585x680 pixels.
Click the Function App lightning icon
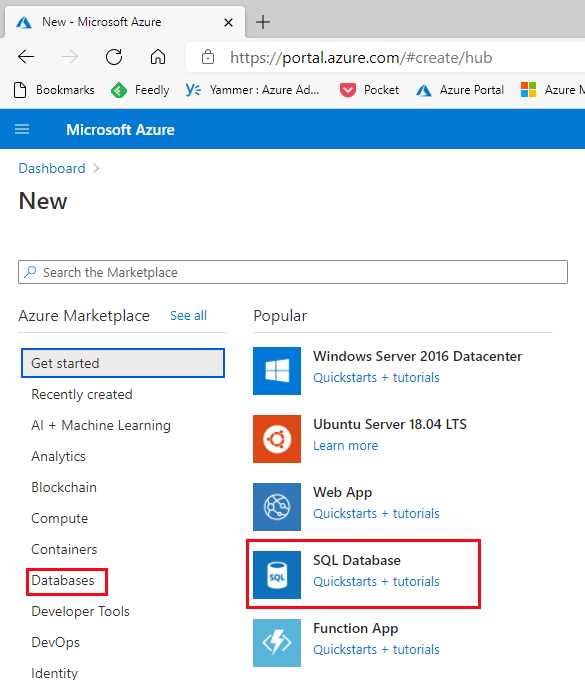pos(277,643)
